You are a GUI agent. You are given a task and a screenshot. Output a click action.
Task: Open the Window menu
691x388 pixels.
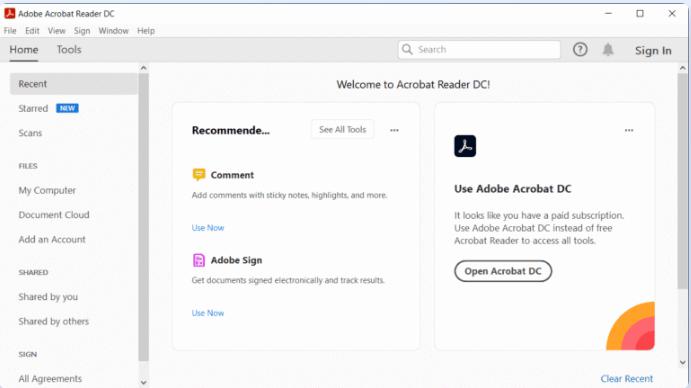point(113,31)
